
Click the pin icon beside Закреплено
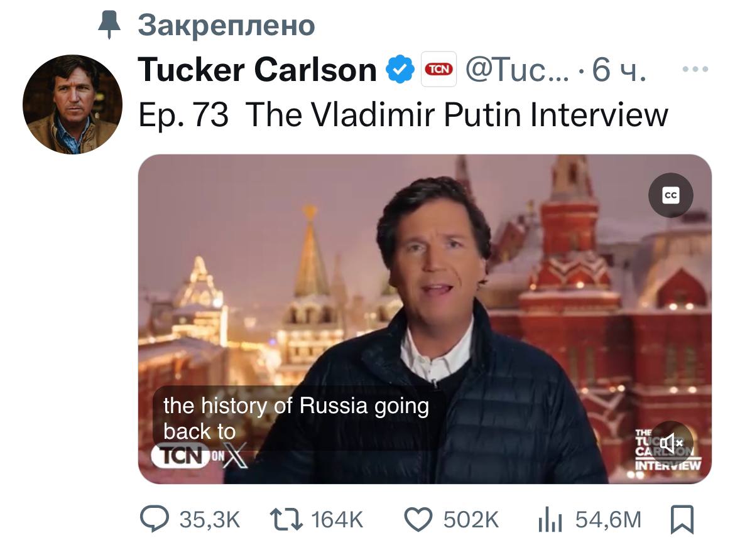[x=111, y=26]
